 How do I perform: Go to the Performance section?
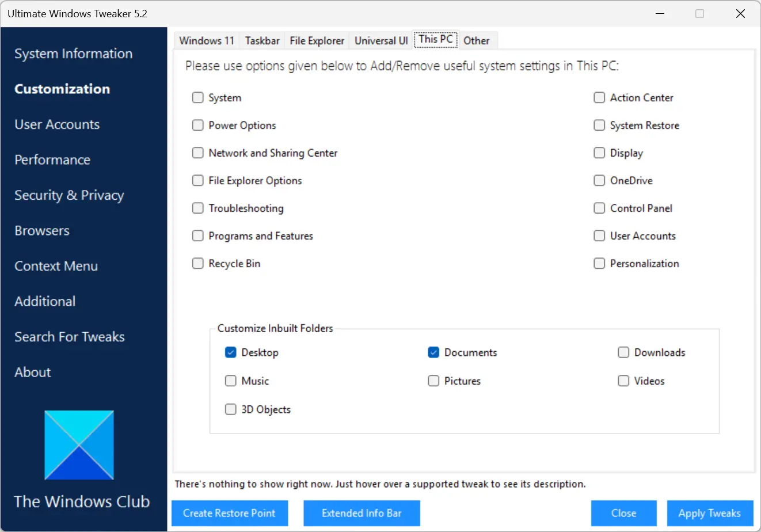(52, 159)
